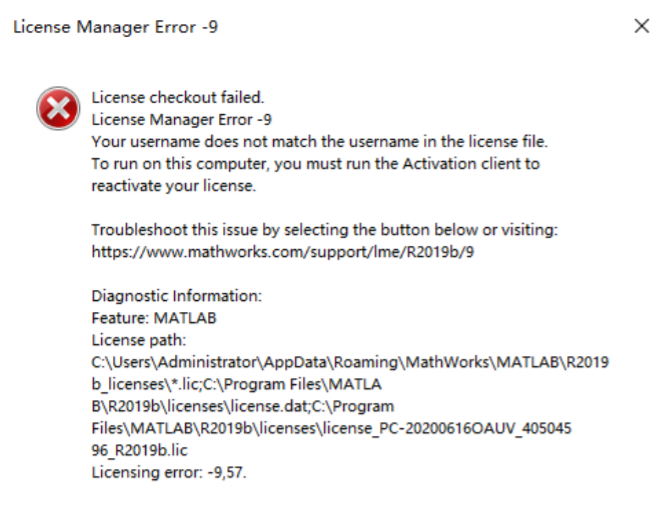Click the C:\Users\Administrator\AppData path line
Image resolution: width=654 pixels, height=505 pixels.
tap(350, 362)
